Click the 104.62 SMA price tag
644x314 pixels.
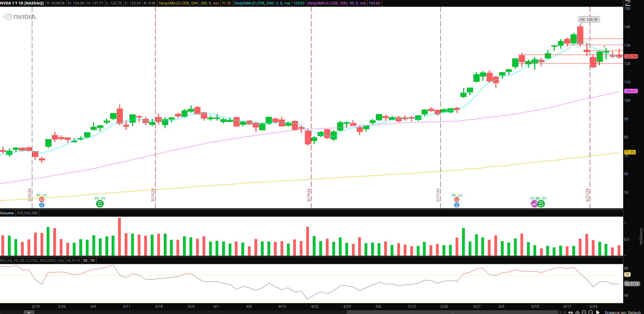coord(631,91)
